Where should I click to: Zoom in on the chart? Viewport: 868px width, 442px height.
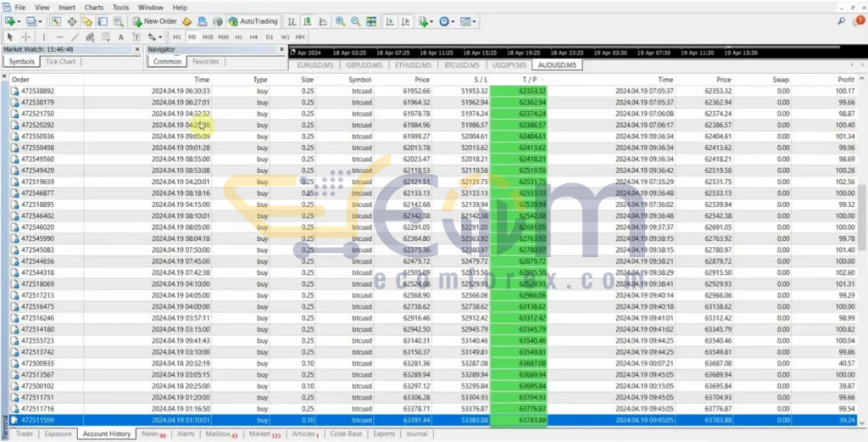340,21
